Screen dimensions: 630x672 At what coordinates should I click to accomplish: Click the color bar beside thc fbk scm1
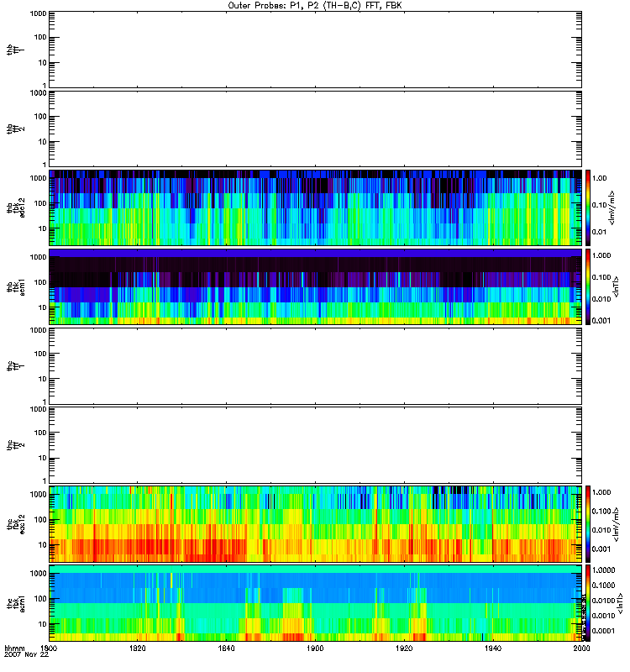tap(588, 603)
